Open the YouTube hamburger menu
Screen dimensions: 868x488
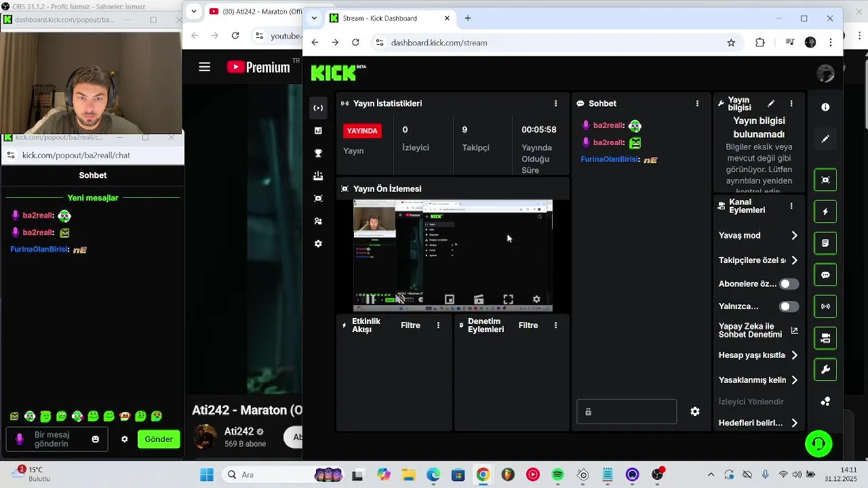204,67
